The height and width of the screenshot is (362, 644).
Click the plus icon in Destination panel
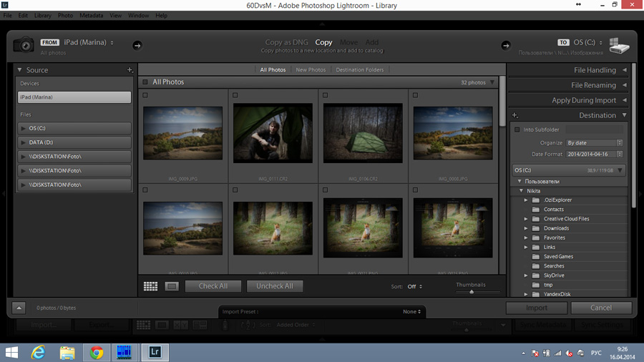(x=514, y=115)
